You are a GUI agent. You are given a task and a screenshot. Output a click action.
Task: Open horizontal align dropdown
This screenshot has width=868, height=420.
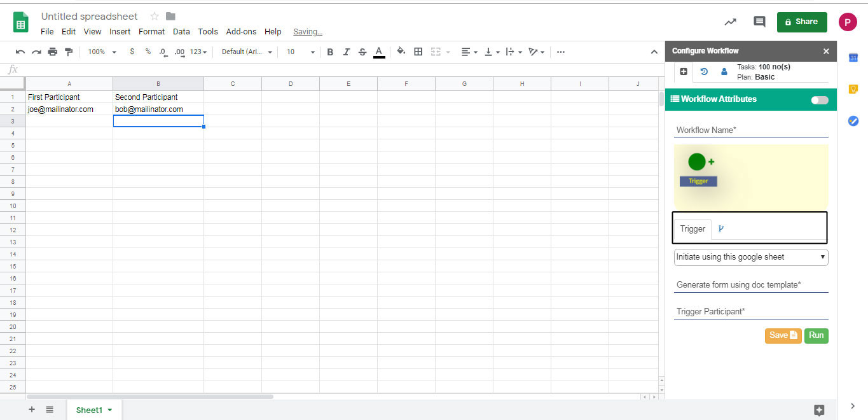[x=469, y=52]
